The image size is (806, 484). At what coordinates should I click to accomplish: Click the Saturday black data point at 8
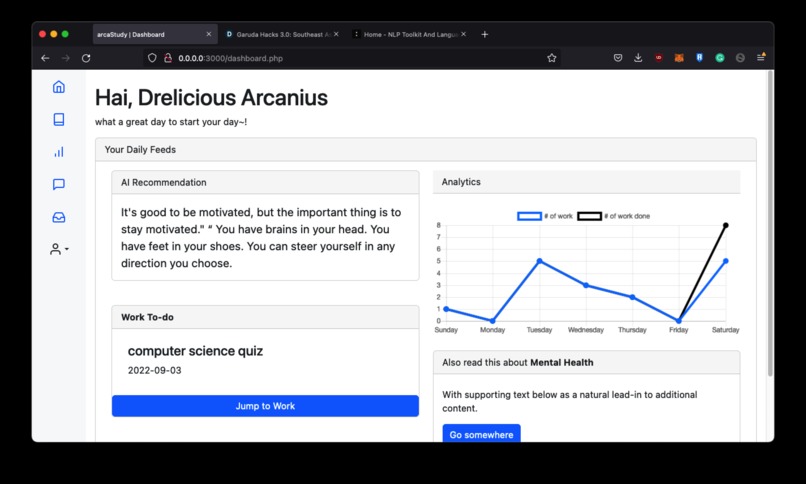[x=726, y=225]
